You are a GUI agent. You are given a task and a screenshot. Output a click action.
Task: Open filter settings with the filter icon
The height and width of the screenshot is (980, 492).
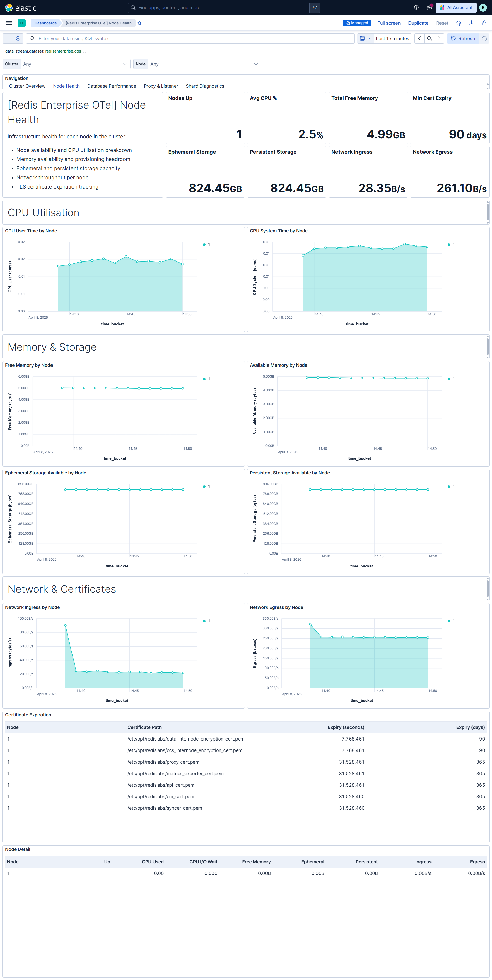(x=7, y=38)
